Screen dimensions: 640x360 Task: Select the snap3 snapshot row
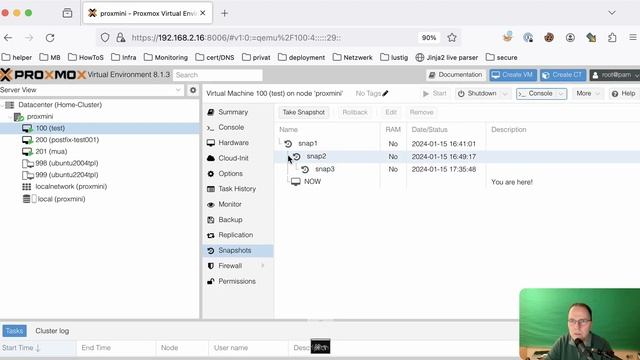(x=457, y=169)
